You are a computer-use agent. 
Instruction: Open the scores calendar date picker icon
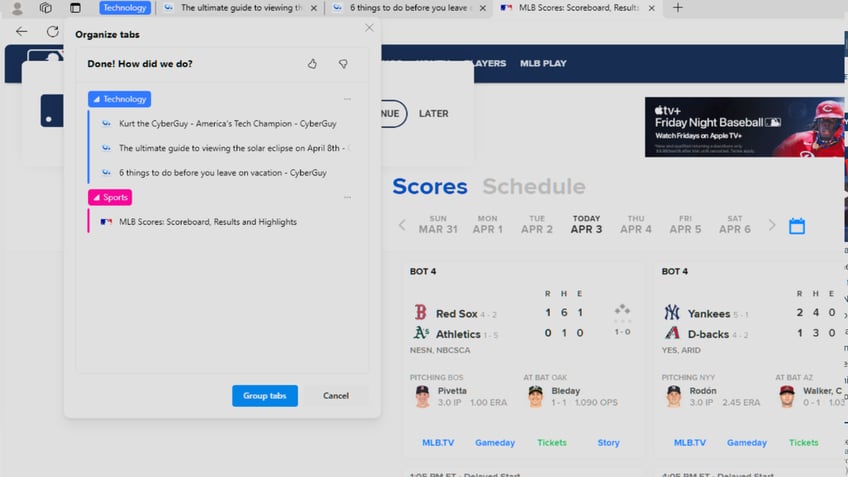797,226
